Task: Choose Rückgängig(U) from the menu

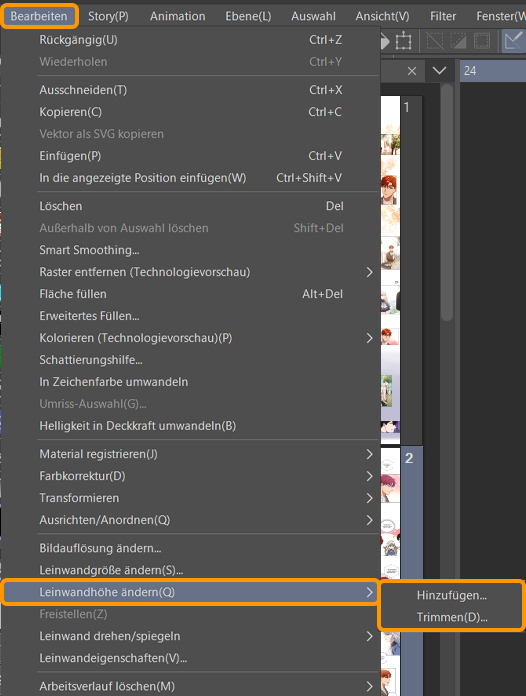Action: (190, 40)
